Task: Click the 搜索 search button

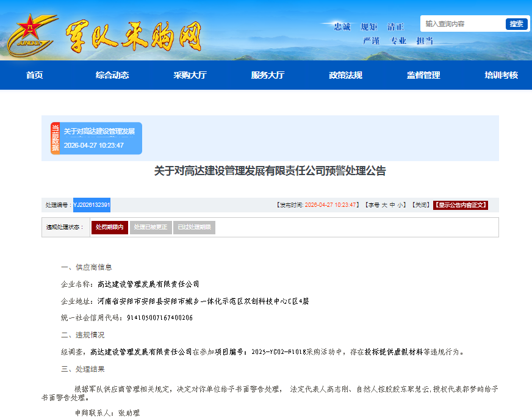Action: (516, 24)
